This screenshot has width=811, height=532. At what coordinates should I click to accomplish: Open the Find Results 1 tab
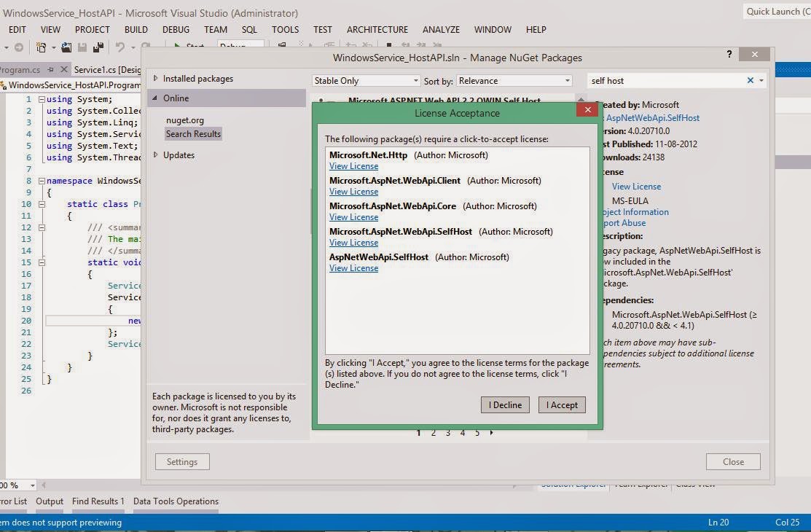98,501
